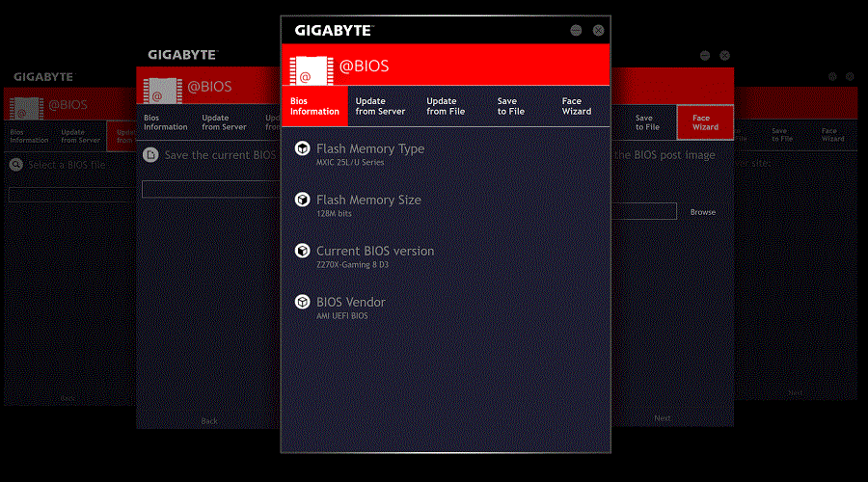Select Update from Server tab in far-left window
The height and width of the screenshot is (482, 868).
click(81, 136)
